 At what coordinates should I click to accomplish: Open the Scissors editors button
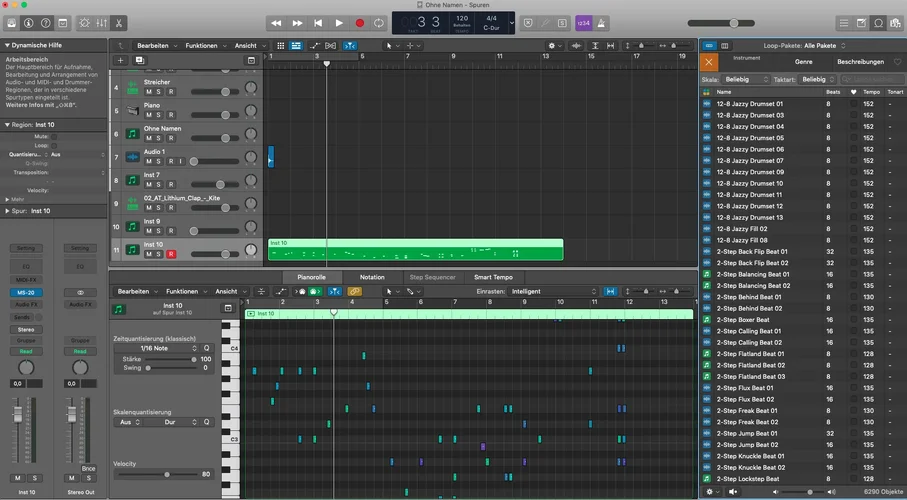coord(120,23)
